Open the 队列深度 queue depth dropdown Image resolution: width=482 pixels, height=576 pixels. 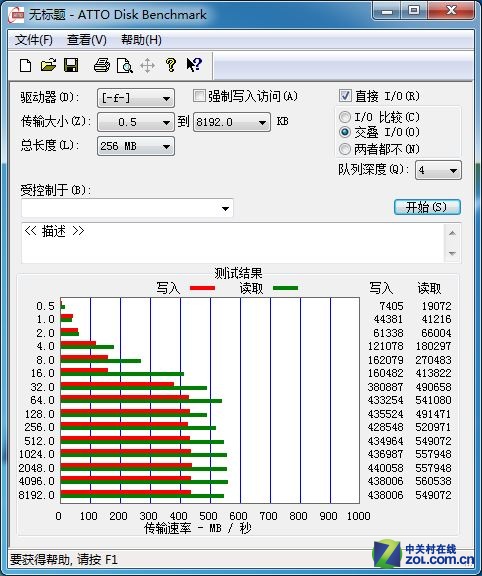pyautogui.click(x=438, y=170)
